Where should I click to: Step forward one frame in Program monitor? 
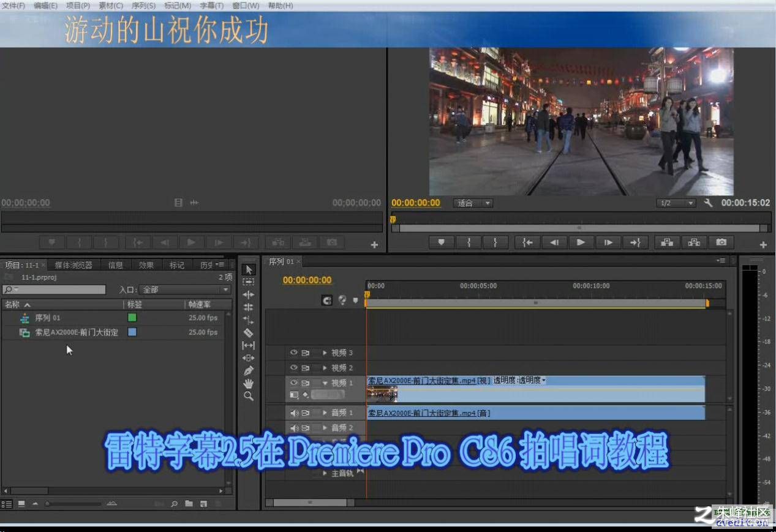[x=608, y=242]
